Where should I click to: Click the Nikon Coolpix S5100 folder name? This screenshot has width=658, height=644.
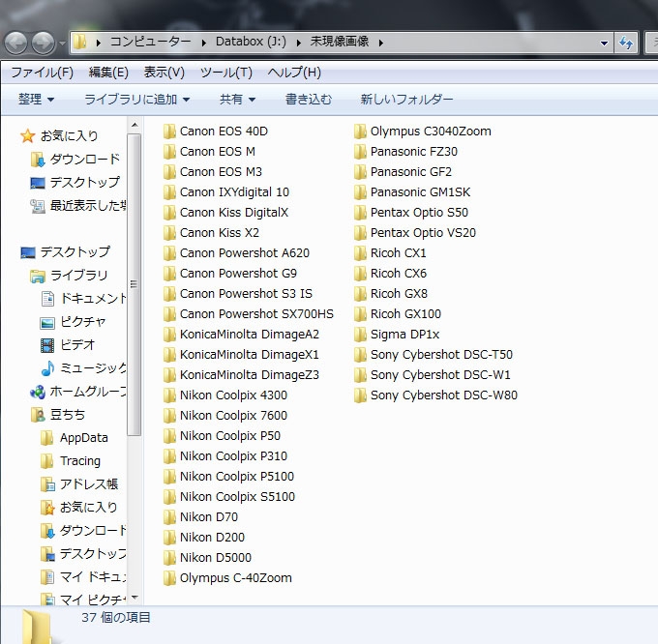(237, 497)
